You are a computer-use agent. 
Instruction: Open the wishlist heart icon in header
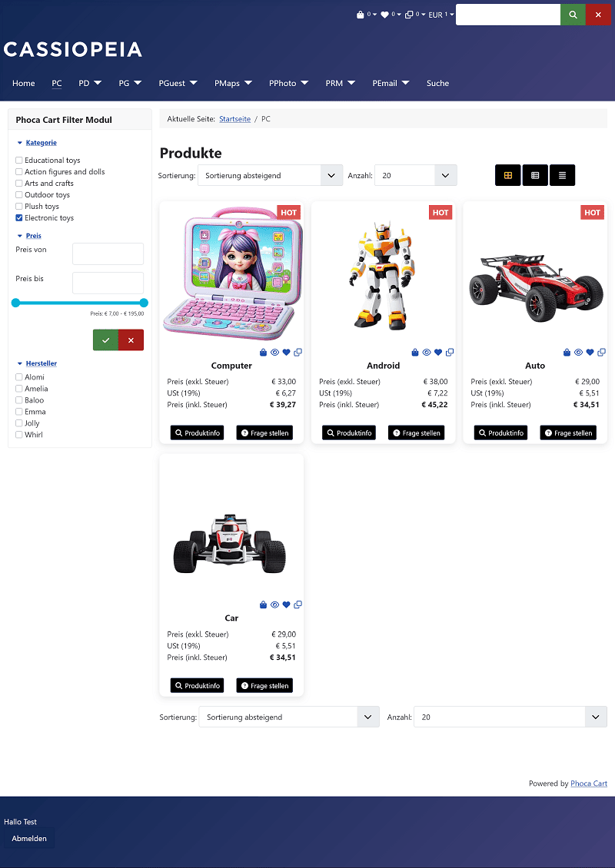pos(384,15)
